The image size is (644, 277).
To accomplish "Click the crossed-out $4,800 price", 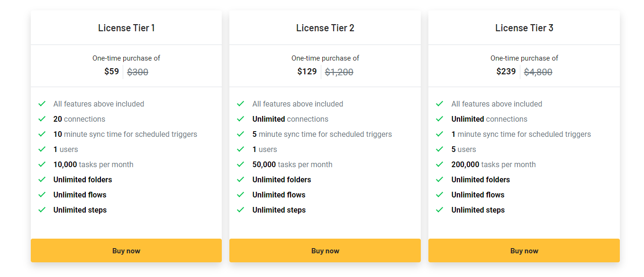I will tap(538, 72).
